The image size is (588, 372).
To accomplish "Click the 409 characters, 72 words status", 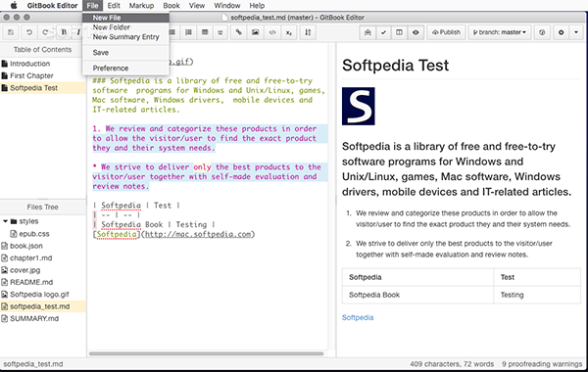I will (452, 364).
